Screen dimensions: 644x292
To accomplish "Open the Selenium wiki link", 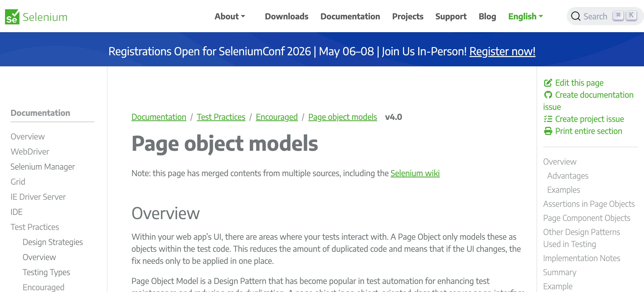I will (415, 173).
